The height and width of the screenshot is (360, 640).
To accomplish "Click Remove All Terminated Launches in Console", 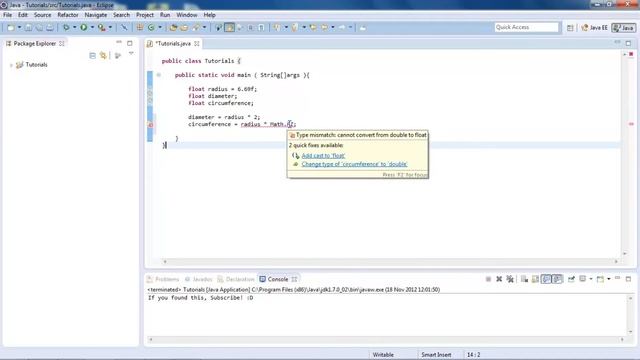I will [x=510, y=279].
